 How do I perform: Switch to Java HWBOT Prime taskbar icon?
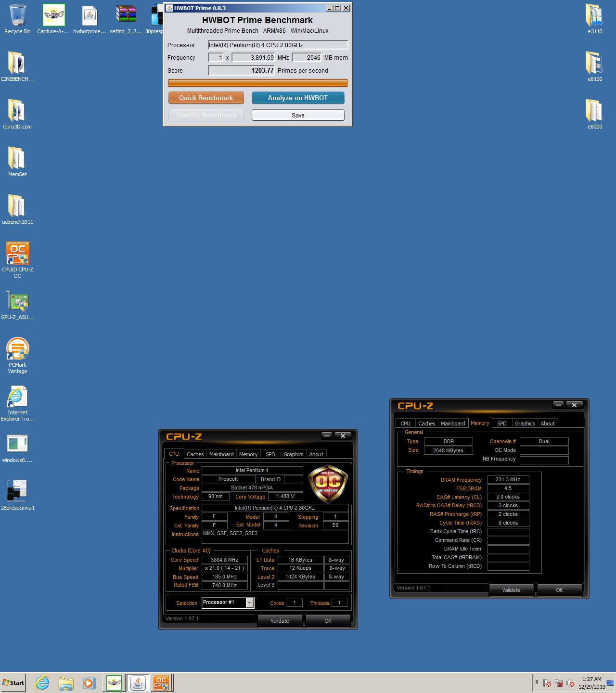pyautogui.click(x=138, y=683)
